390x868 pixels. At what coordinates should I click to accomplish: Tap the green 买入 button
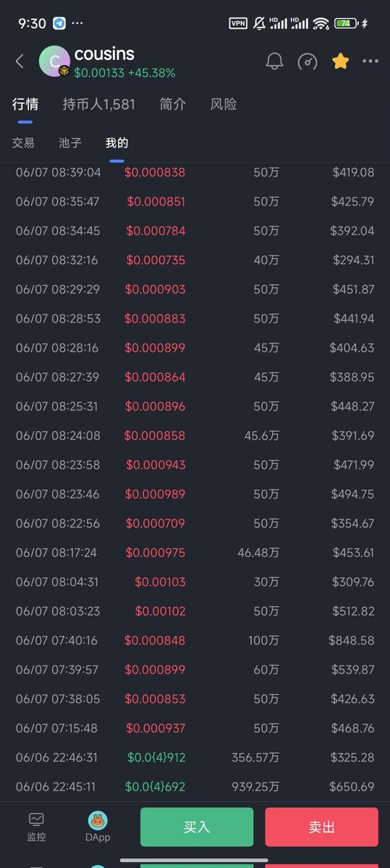tap(197, 827)
